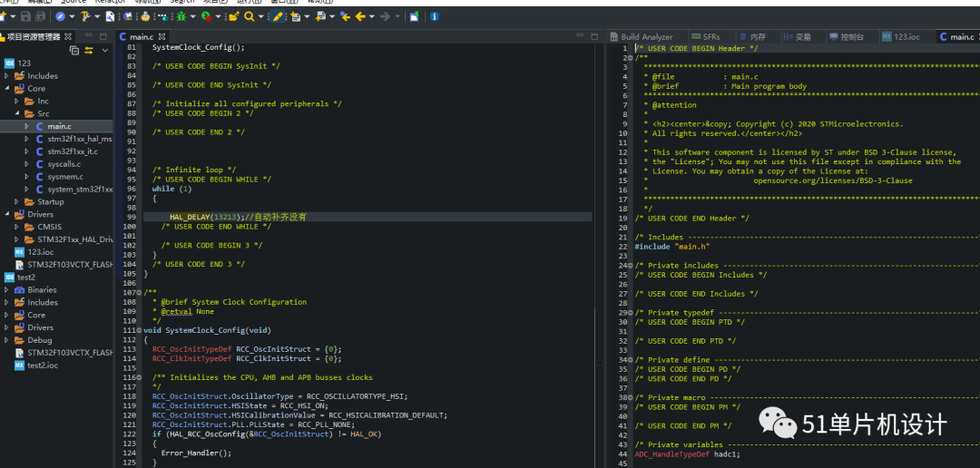Expand the Startup folder
Screen dimensions: 980x468
point(17,202)
